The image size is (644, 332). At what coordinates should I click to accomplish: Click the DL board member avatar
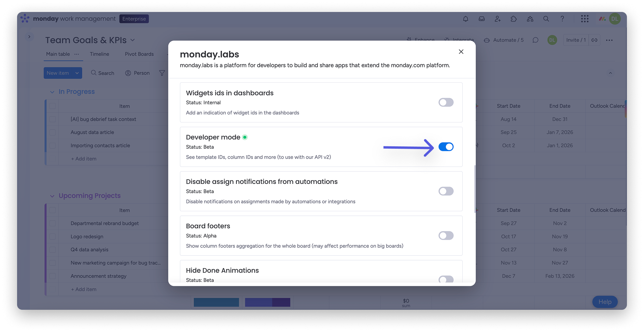coord(552,40)
